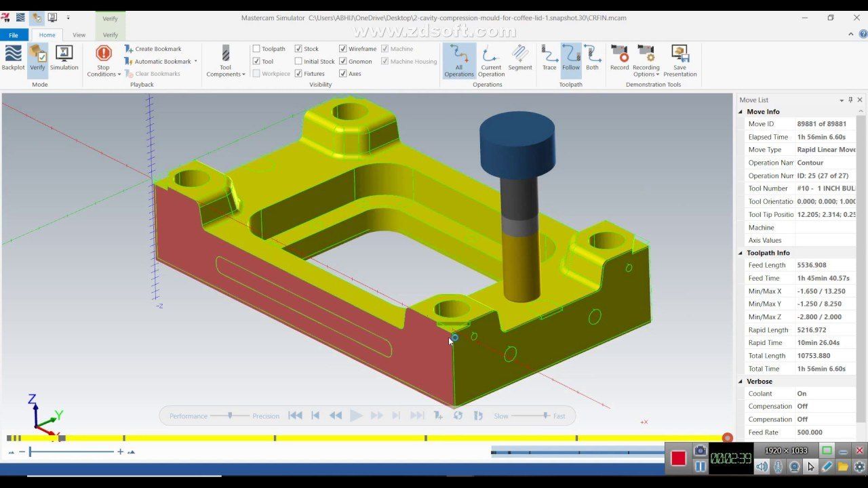Jump to the end of simulation

coord(418,415)
